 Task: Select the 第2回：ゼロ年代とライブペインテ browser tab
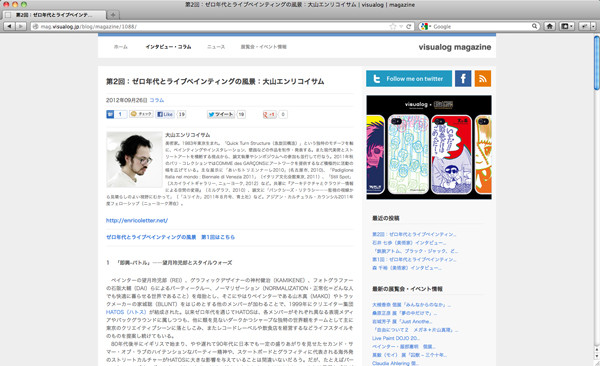(x=54, y=15)
